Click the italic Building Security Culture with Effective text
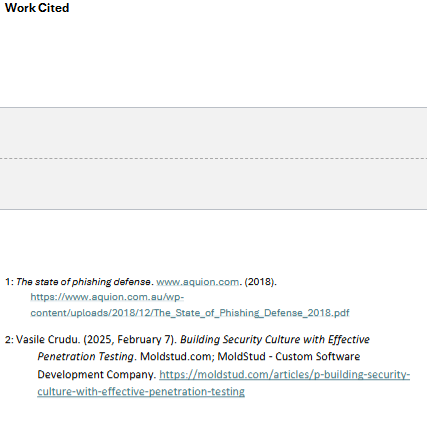 [x=275, y=340]
